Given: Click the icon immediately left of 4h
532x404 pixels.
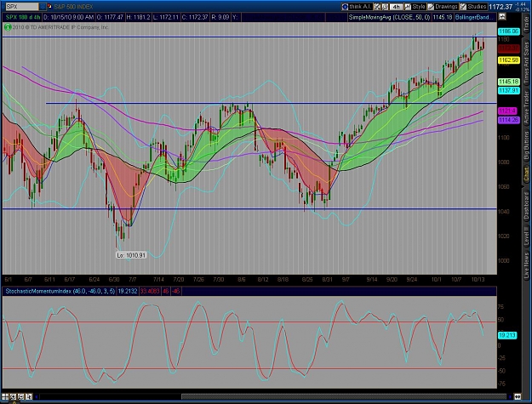Looking at the screenshot, I should [385, 7].
